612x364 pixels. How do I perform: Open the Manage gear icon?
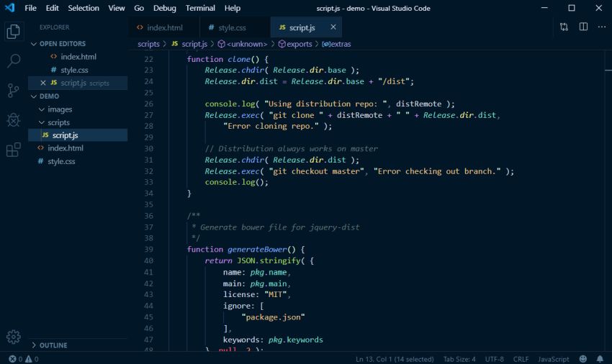click(13, 337)
